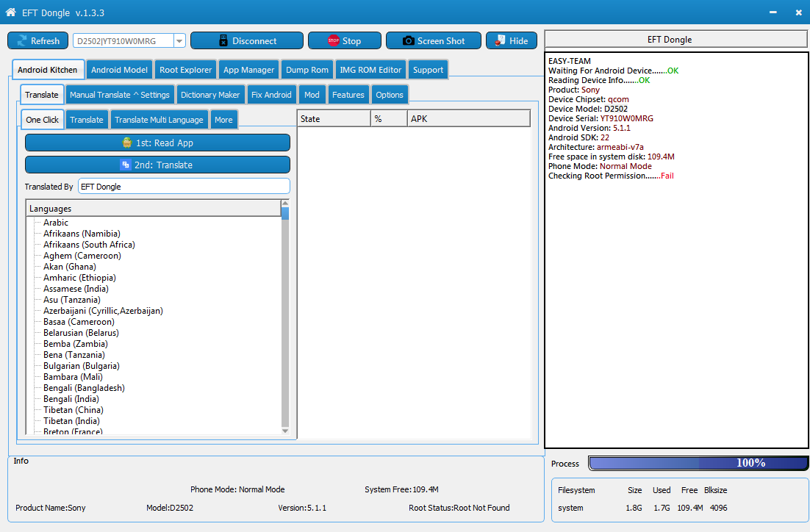Click the Hide button icon
The height and width of the screenshot is (532, 810).
click(500, 40)
